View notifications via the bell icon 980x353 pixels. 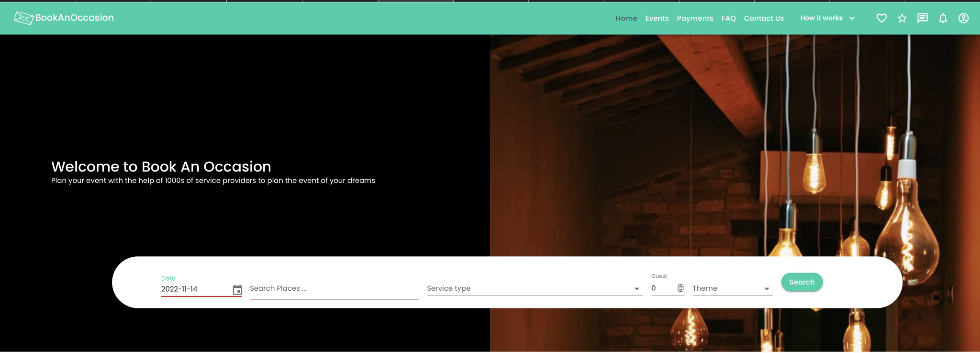pyautogui.click(x=943, y=18)
